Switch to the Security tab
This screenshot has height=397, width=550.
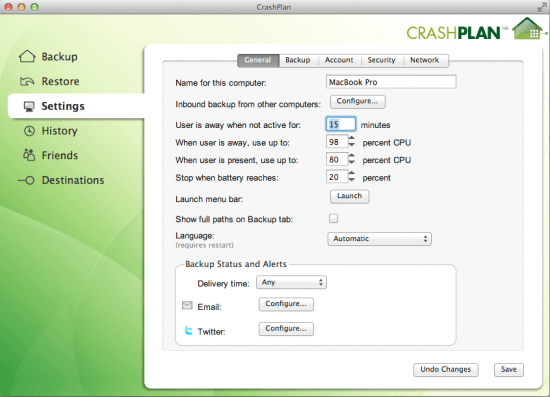point(381,60)
